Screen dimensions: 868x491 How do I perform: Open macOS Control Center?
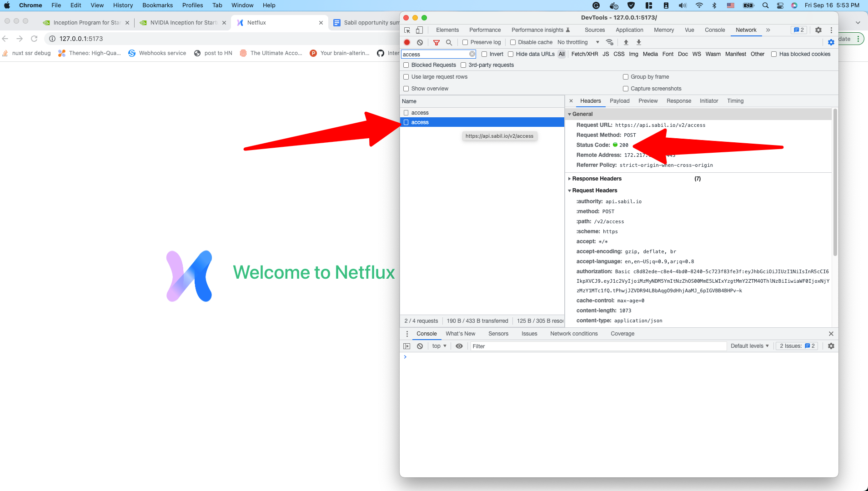[780, 5]
